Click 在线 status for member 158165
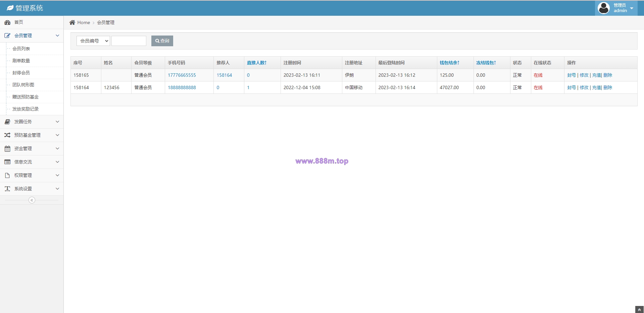The image size is (644, 313). pyautogui.click(x=538, y=75)
